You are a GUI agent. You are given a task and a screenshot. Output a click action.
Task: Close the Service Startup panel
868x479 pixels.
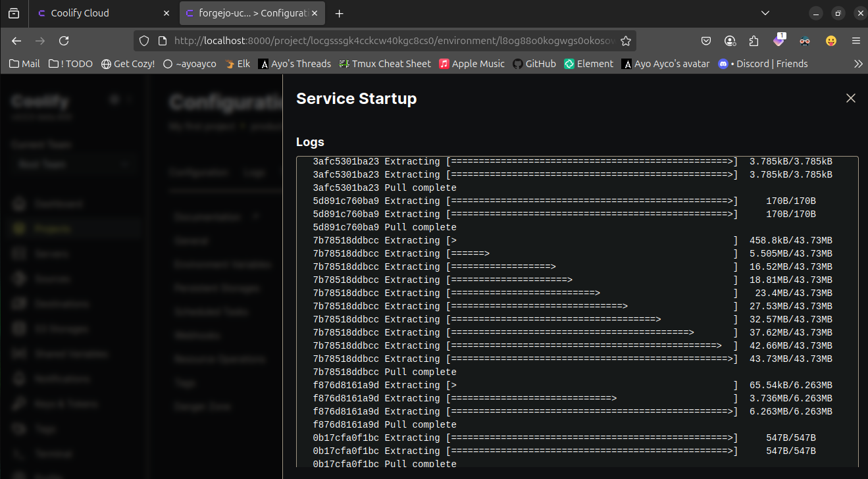pyautogui.click(x=851, y=98)
